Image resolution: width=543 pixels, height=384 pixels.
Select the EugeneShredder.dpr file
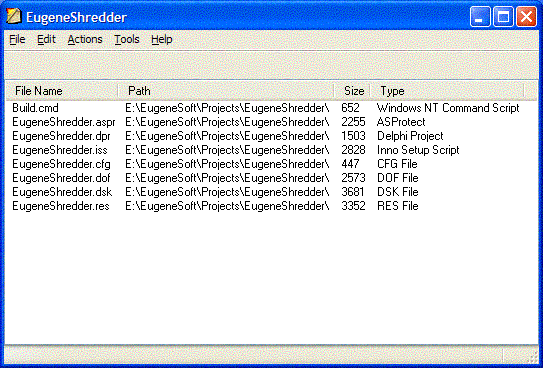[61, 136]
